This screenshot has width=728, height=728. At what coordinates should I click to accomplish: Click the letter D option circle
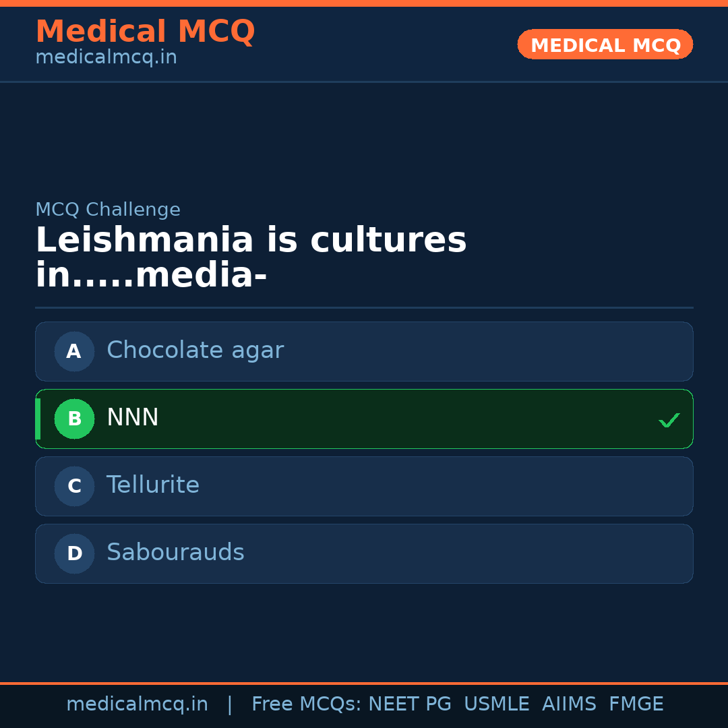74,553
